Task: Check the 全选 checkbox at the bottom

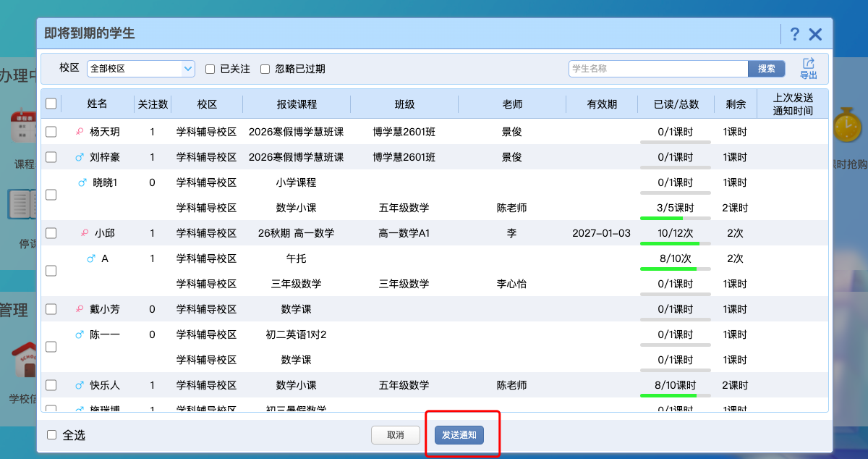Action: (x=51, y=435)
